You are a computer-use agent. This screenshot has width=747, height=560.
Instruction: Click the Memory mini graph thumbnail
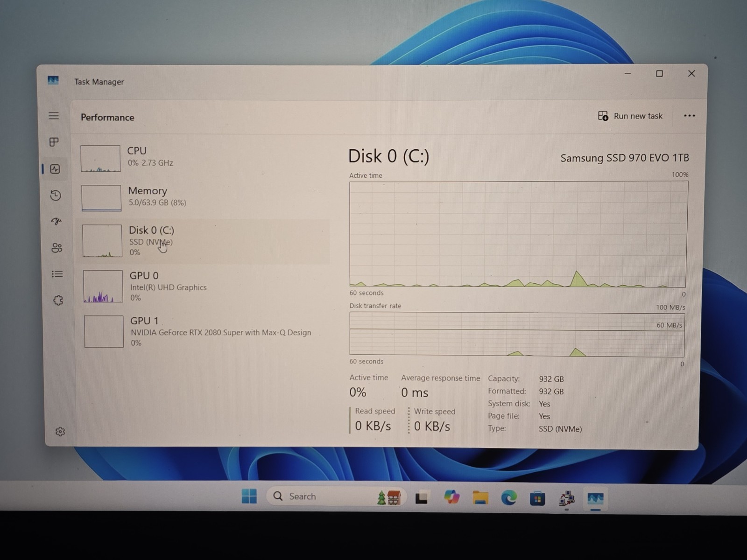pyautogui.click(x=101, y=198)
